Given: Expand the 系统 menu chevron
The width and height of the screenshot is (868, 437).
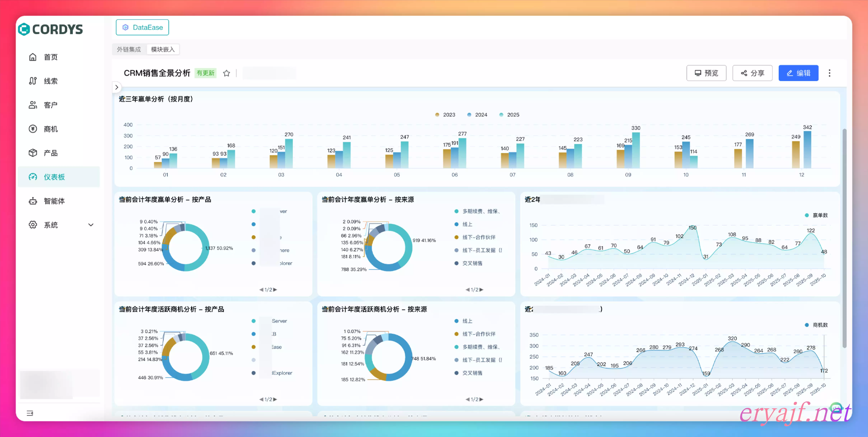Looking at the screenshot, I should (x=91, y=225).
